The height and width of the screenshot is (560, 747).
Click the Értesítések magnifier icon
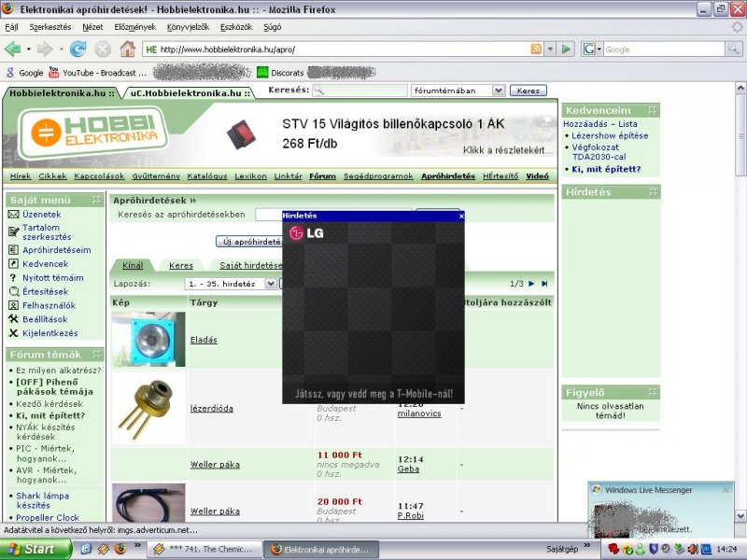14,292
